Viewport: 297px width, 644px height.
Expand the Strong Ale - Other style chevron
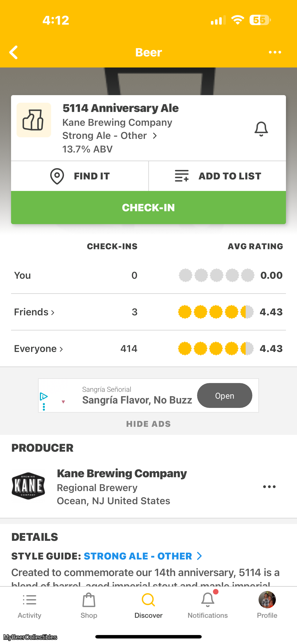(155, 136)
